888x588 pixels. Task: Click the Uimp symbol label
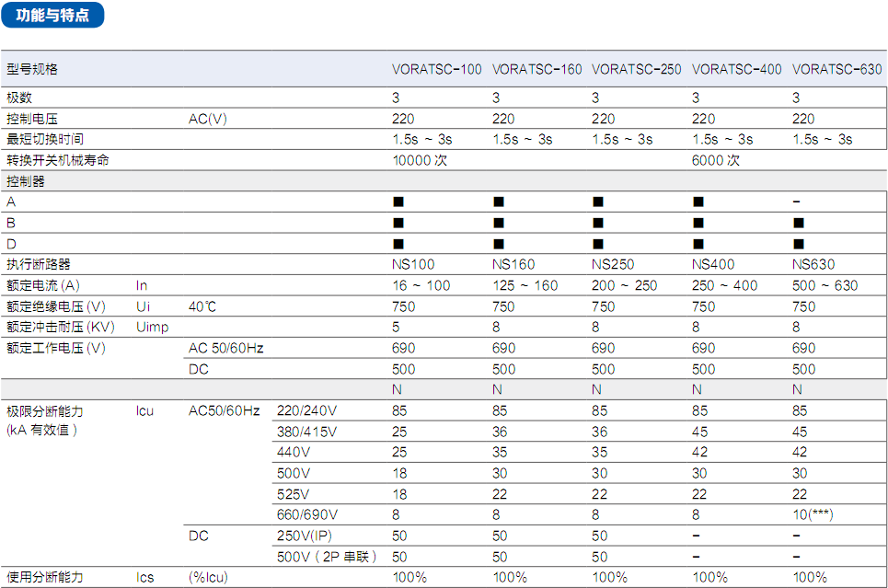pos(153,328)
